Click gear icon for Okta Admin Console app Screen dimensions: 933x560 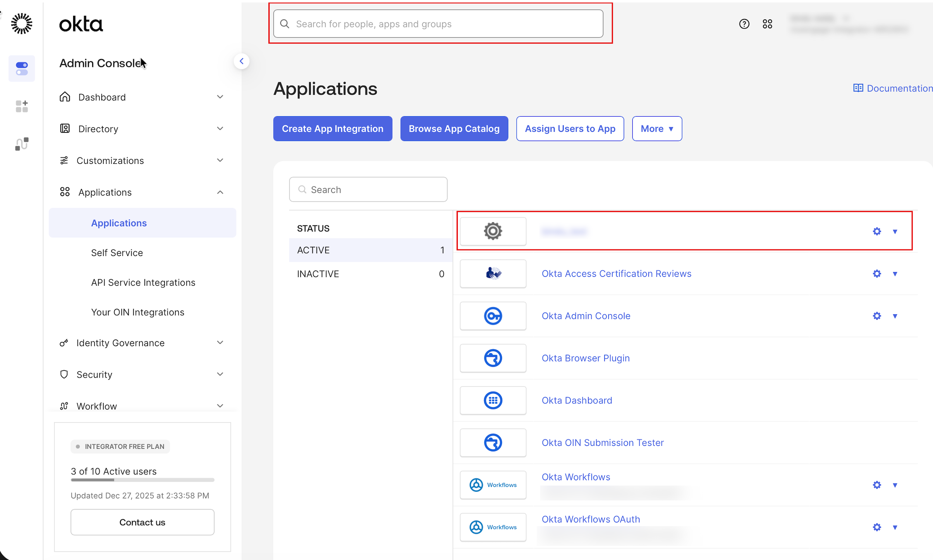(877, 316)
